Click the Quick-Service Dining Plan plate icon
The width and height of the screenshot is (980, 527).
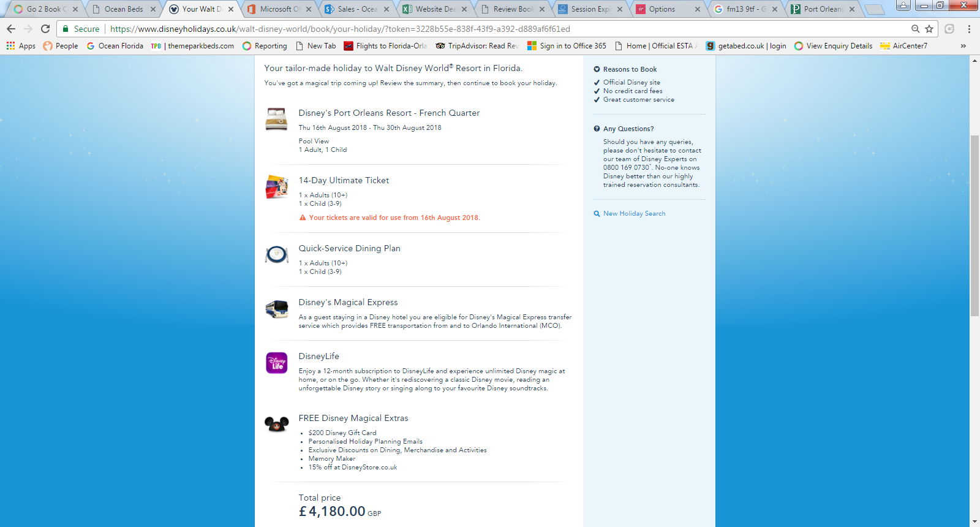pos(276,254)
